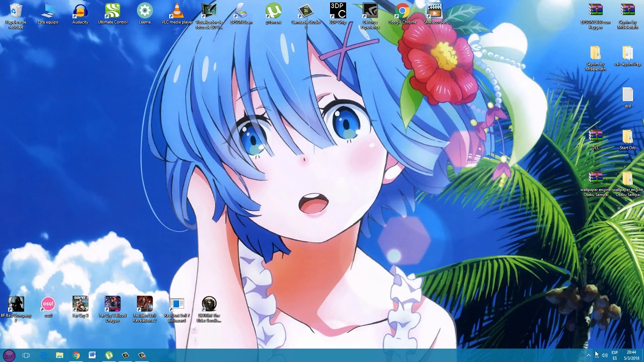Open Task View from the taskbar

coord(26,355)
